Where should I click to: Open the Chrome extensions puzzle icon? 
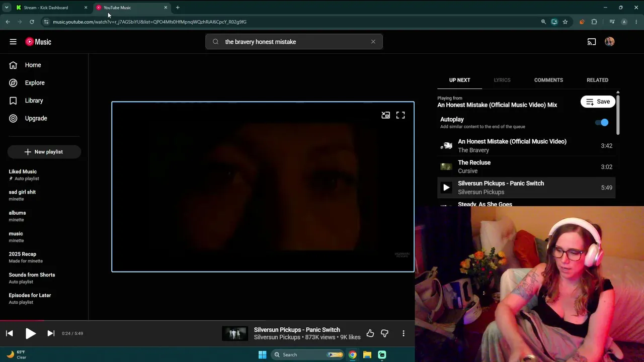point(594,22)
